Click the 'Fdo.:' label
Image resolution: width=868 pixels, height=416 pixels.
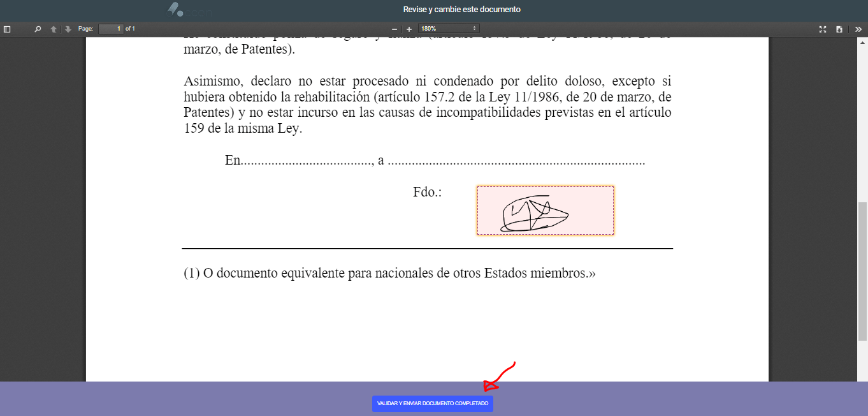coord(428,192)
